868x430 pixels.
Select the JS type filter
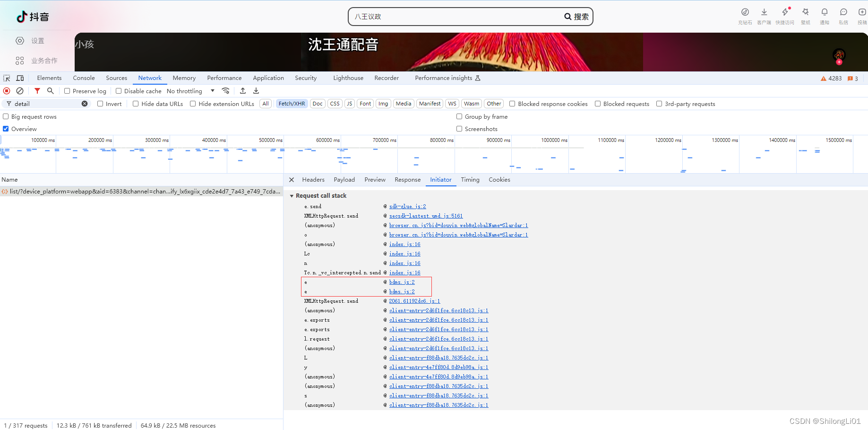pyautogui.click(x=349, y=104)
